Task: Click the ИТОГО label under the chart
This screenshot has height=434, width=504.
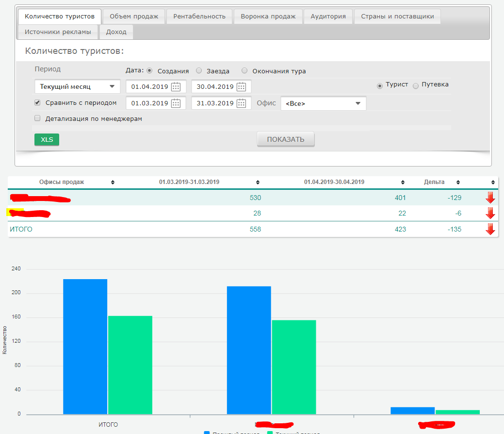Action: pyautogui.click(x=108, y=425)
